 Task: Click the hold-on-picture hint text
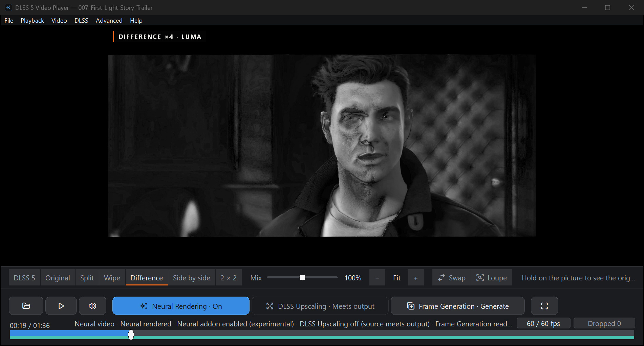(578, 278)
